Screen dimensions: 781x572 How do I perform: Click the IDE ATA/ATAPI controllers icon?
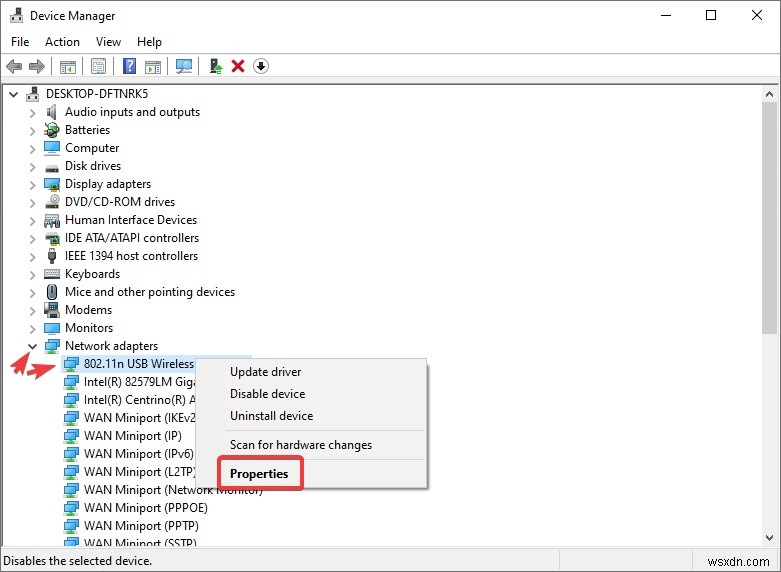pos(52,238)
